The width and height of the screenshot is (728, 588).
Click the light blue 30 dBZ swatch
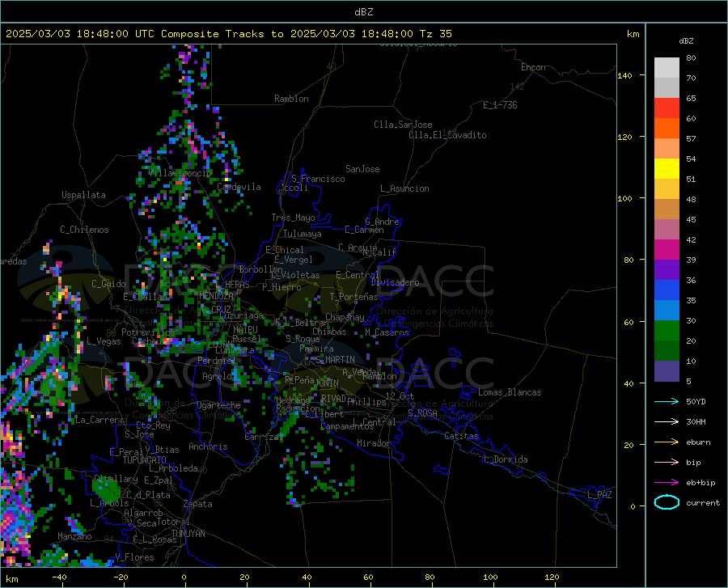coord(667,311)
